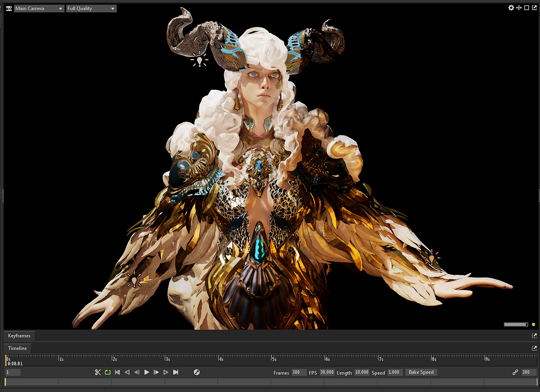Viewport: 540px width, 392px height.
Task: Click the end frame field showing 300
Action: pos(529,373)
